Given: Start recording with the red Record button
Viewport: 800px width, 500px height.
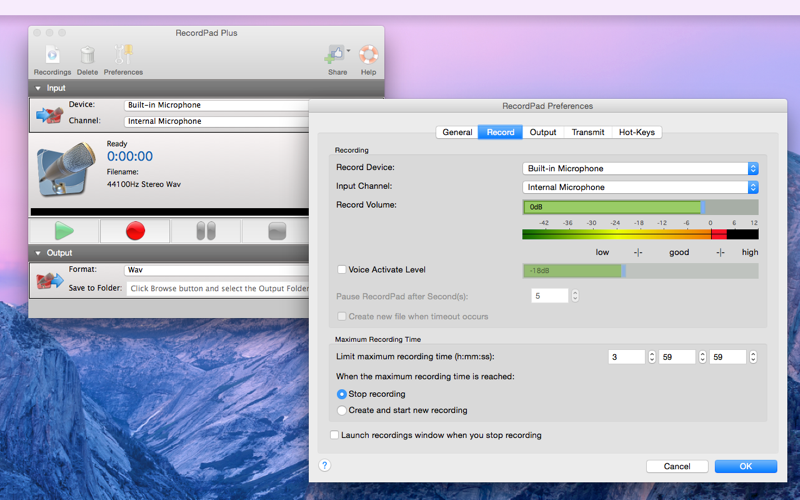Looking at the screenshot, I should (135, 231).
